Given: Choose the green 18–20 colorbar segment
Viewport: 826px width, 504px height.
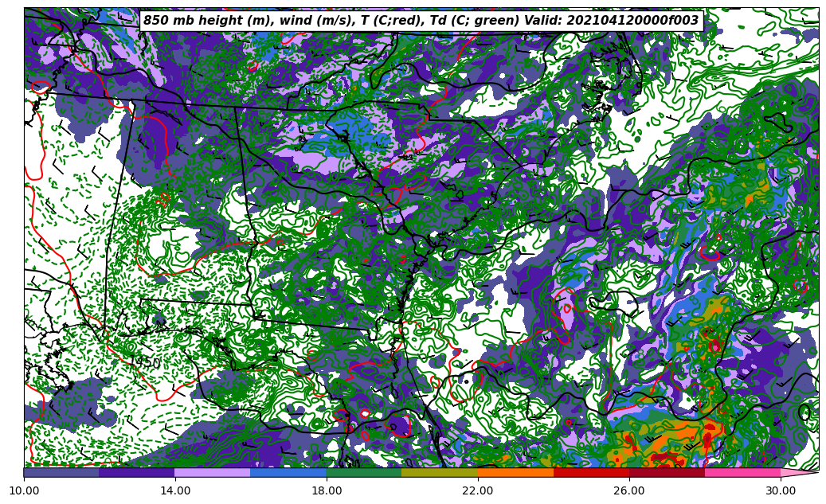Looking at the screenshot, I should coord(364,472).
